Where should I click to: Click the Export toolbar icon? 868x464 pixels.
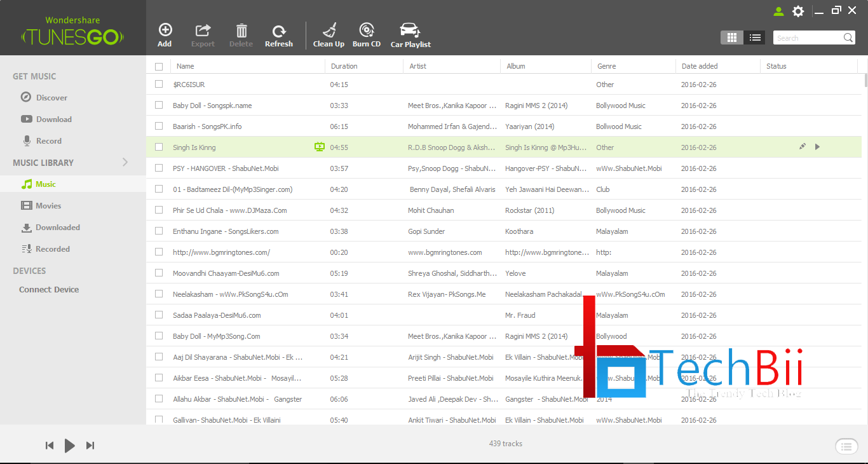tap(203, 31)
